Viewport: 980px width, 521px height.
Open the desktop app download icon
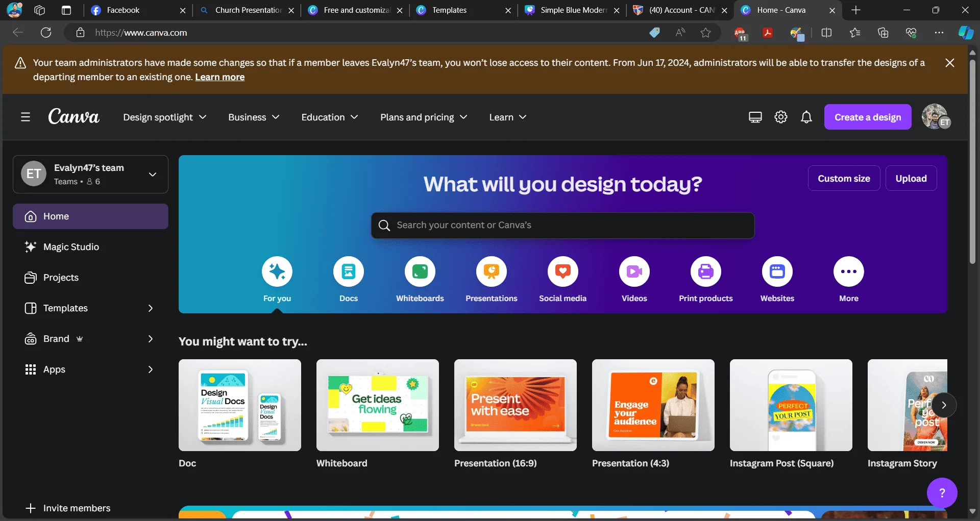tap(755, 117)
